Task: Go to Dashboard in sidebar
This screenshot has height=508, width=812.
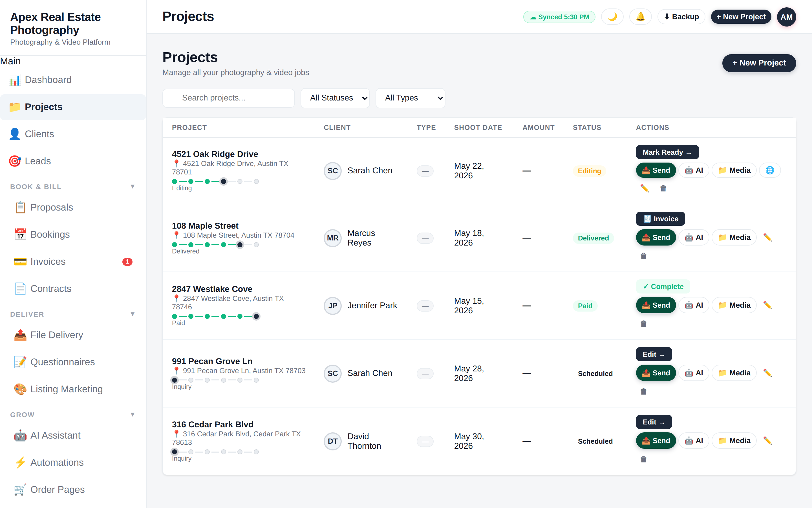Action: [73, 80]
